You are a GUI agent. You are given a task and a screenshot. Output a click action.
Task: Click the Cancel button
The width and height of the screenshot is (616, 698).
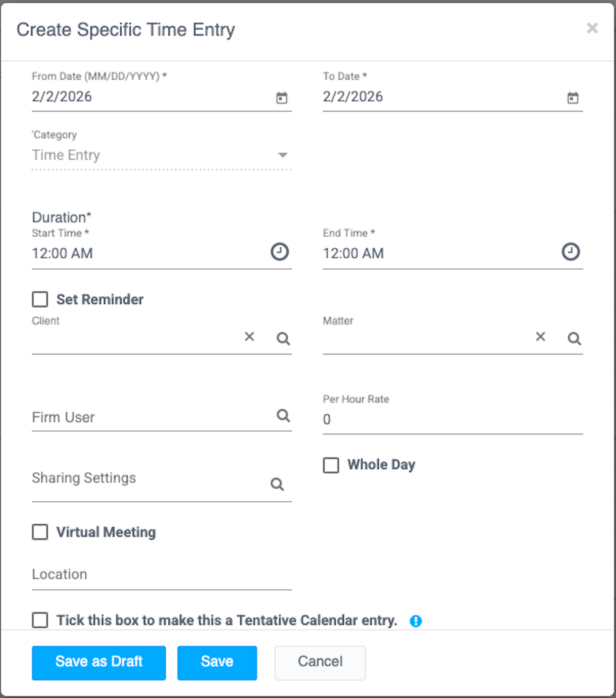(319, 662)
